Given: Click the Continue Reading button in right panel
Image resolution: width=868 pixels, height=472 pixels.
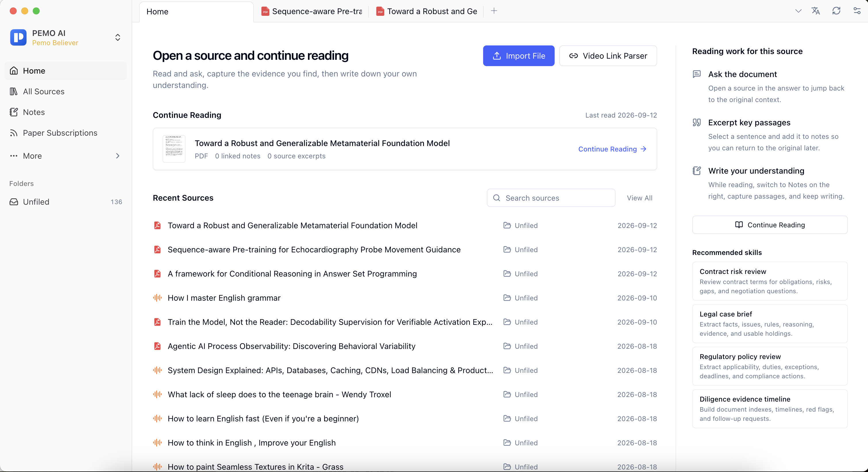Looking at the screenshot, I should [x=769, y=225].
